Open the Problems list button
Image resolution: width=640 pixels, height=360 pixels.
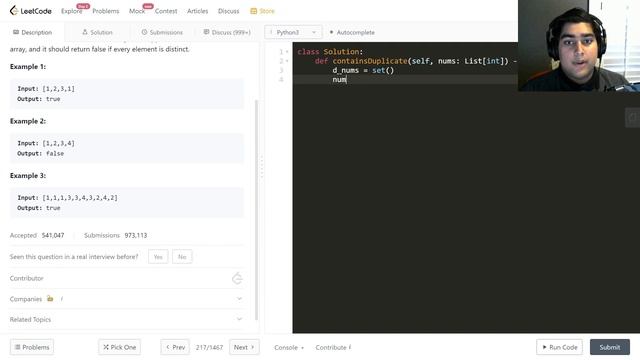pyautogui.click(x=32, y=347)
